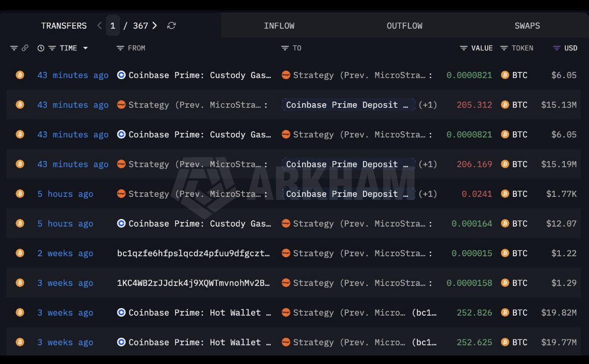Filter by the USD column
The width and height of the screenshot is (589, 364).
coord(557,48)
